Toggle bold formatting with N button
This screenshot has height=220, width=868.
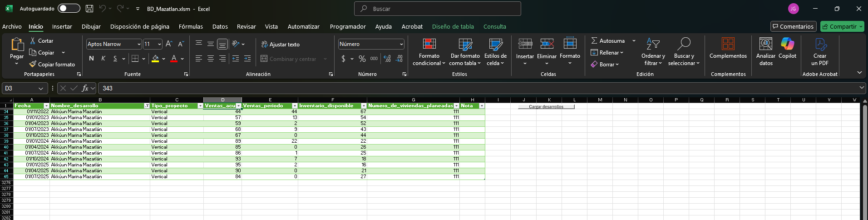(91, 59)
